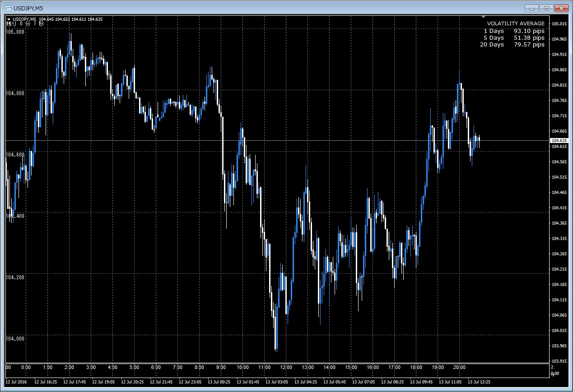Select the VOLATILITY AVERAGE heading text
Viewport: 573px width, 392px height.
516,23
